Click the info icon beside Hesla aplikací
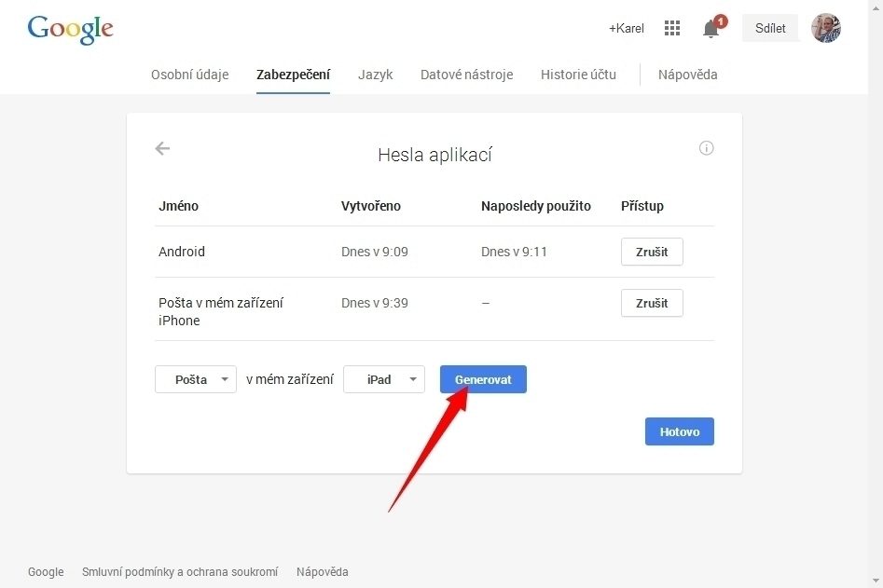Image resolution: width=883 pixels, height=588 pixels. pos(706,148)
